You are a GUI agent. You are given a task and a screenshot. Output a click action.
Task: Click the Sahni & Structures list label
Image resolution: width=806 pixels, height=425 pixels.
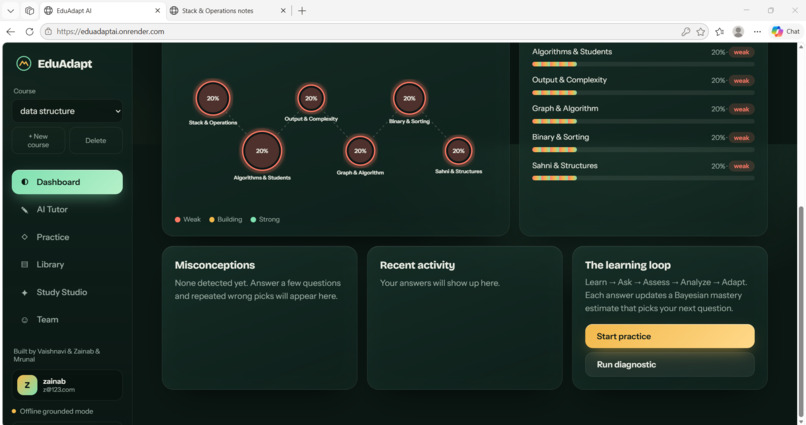coord(565,165)
